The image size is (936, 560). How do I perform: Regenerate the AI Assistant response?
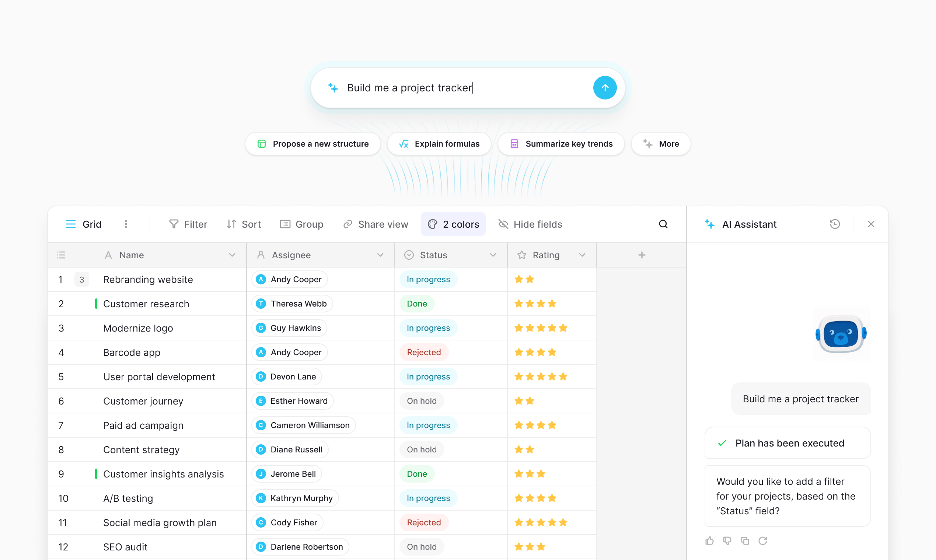pyautogui.click(x=763, y=540)
